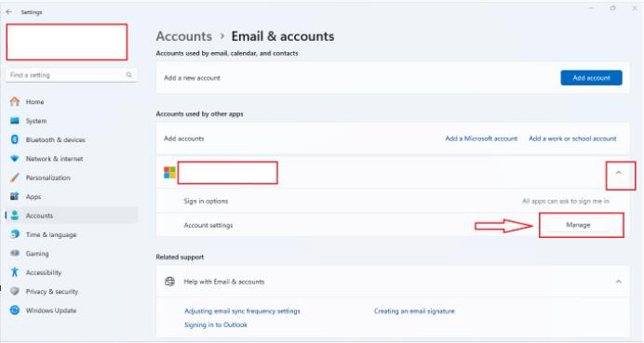
Task: Click the Find a setting search box
Action: coord(72,75)
